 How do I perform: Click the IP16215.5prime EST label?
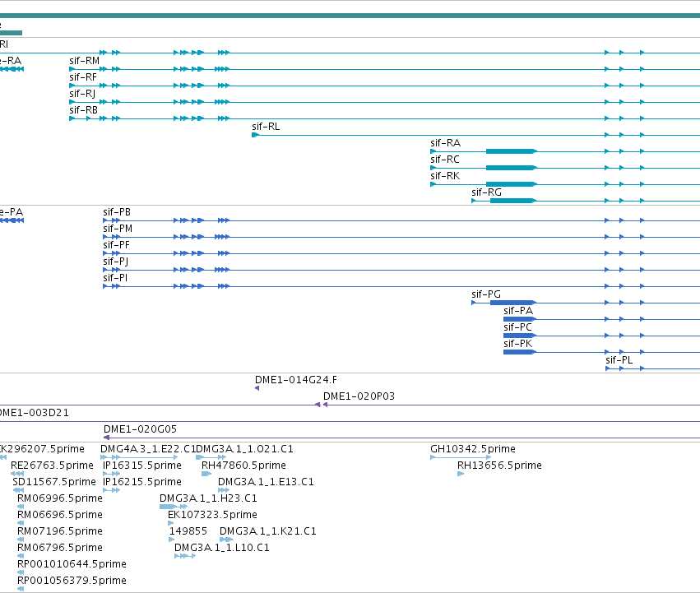[142, 482]
